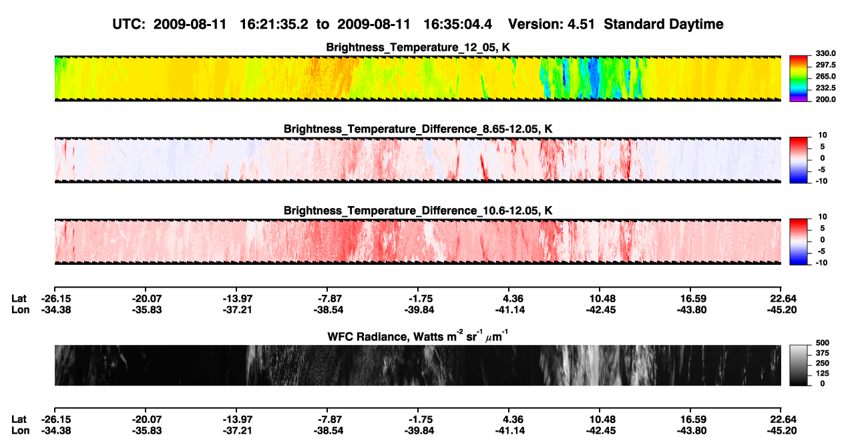The width and height of the screenshot is (868, 445).
Task: Click latitude "10.48" below the WFC Radiance panel
Action: 602,419
